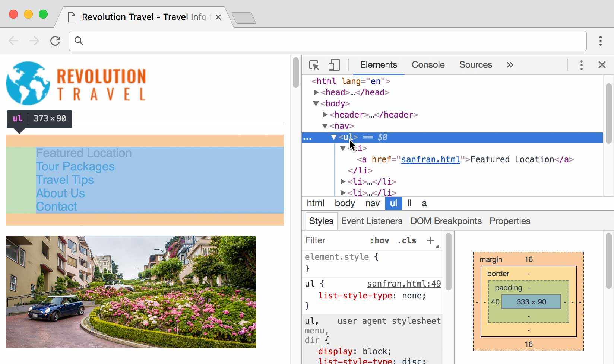Toggle the .cls class editor

(406, 240)
